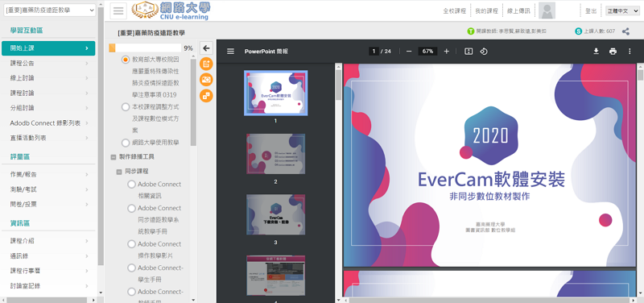This screenshot has width=644, height=303.
Task: Collapse the 製作錄播工具 tree node
Action: click(113, 157)
